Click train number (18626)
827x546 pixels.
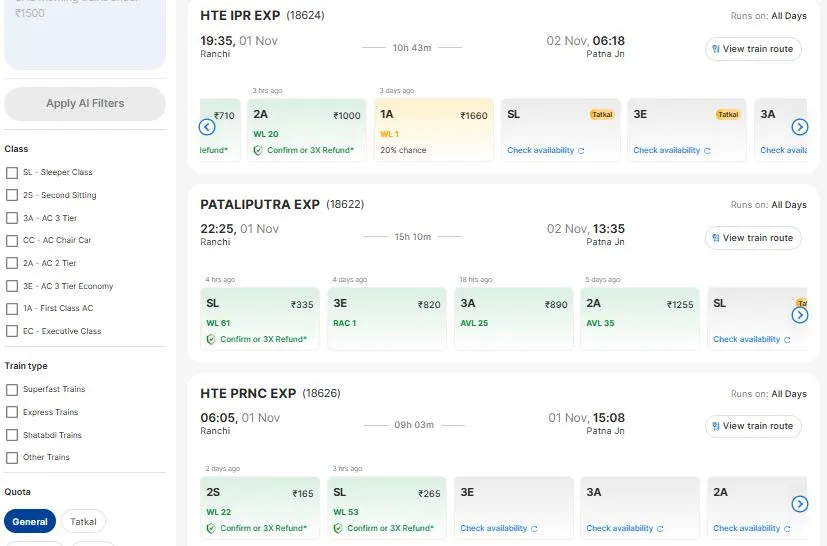pos(321,394)
